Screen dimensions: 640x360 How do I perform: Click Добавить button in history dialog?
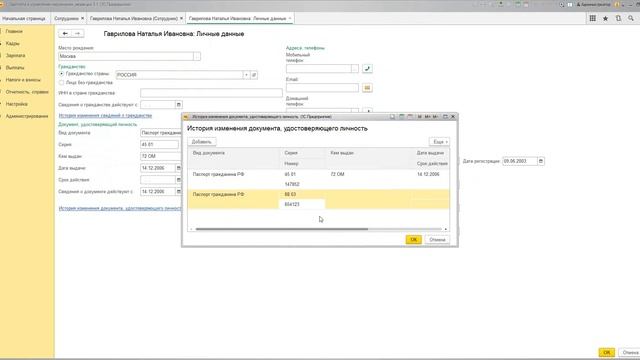[202, 142]
